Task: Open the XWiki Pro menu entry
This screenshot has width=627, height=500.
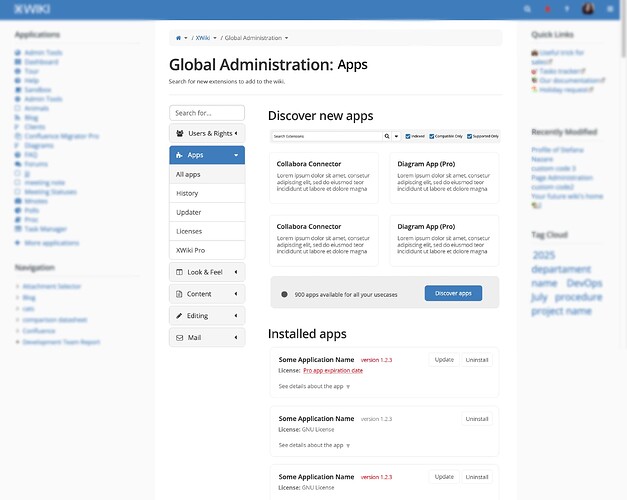Action: (207, 250)
